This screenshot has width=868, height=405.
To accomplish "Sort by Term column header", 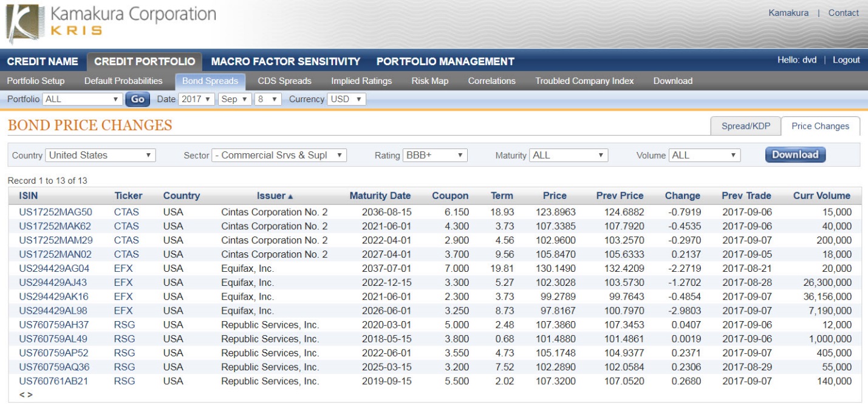I will pos(502,196).
